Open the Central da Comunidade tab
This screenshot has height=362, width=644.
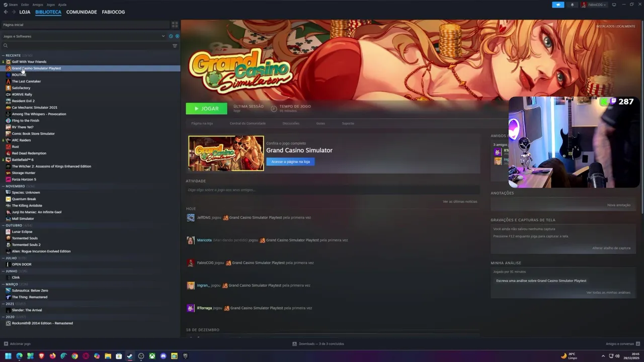(247, 123)
